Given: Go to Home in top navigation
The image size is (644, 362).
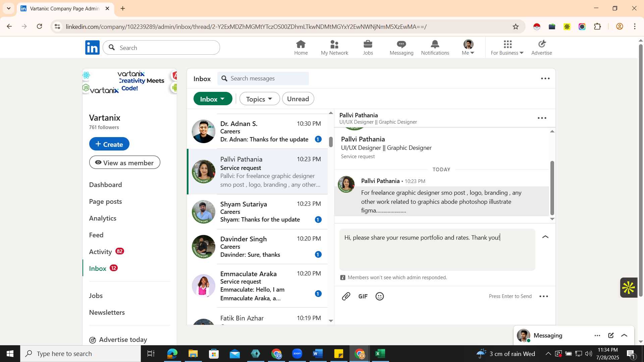Looking at the screenshot, I should 301,48.
